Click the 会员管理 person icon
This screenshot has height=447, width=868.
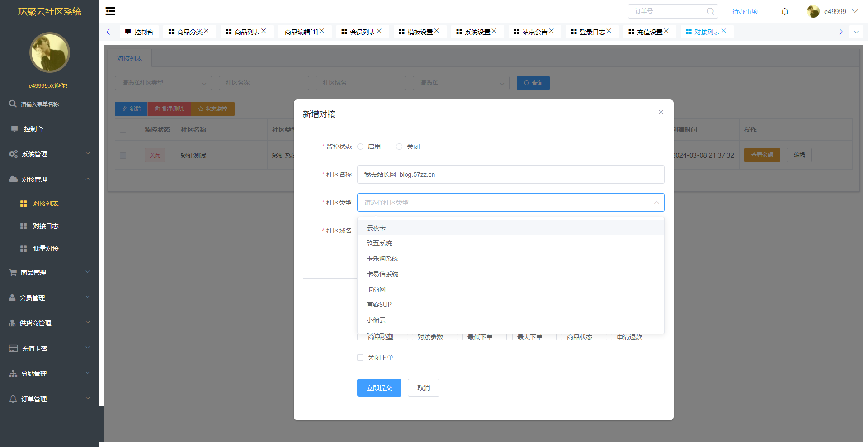point(12,297)
